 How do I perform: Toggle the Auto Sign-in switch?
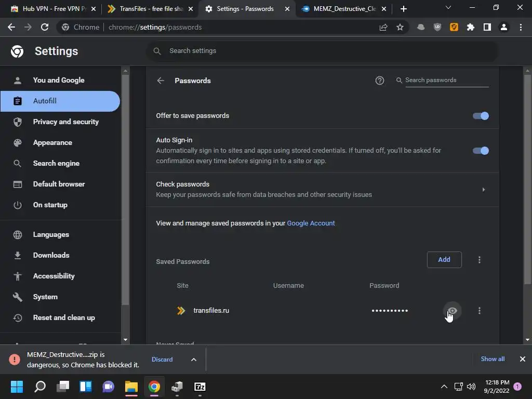click(x=481, y=151)
